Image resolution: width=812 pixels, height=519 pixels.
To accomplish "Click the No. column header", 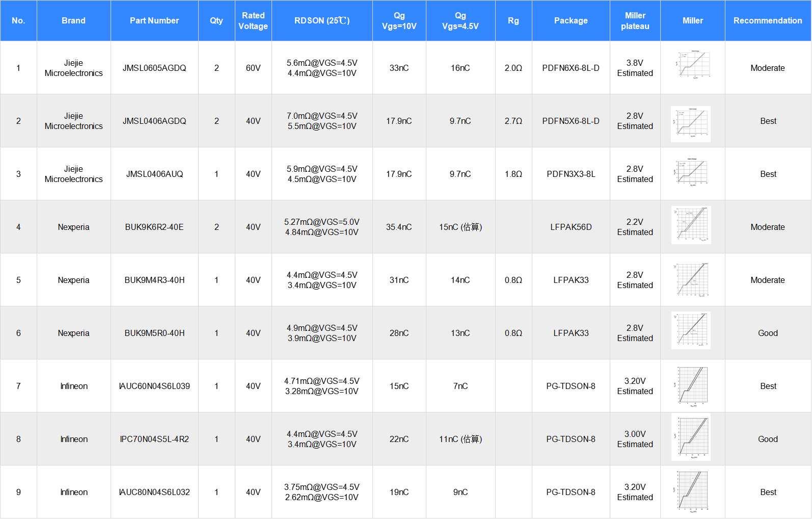I will (x=18, y=20).
